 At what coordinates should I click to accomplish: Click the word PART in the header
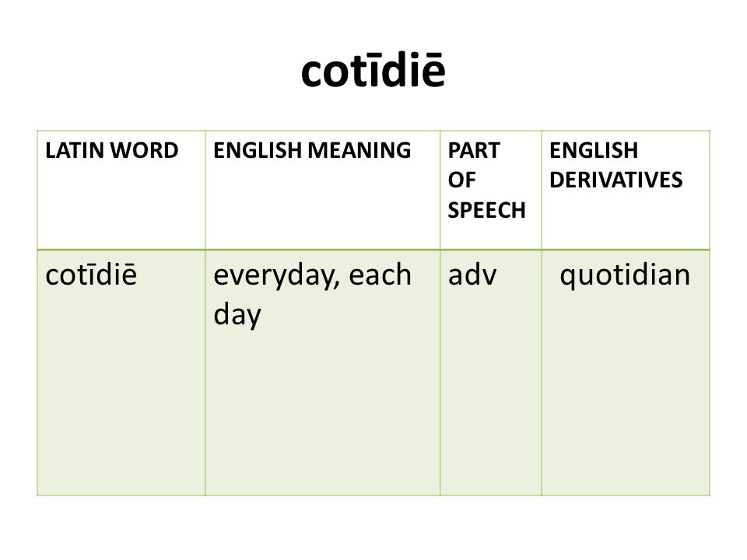[x=474, y=150]
